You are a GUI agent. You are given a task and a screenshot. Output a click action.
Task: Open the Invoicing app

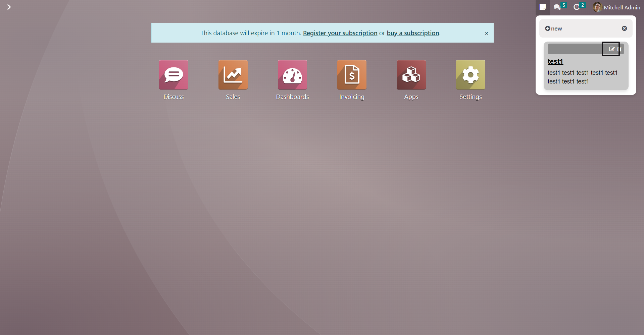coord(352,75)
